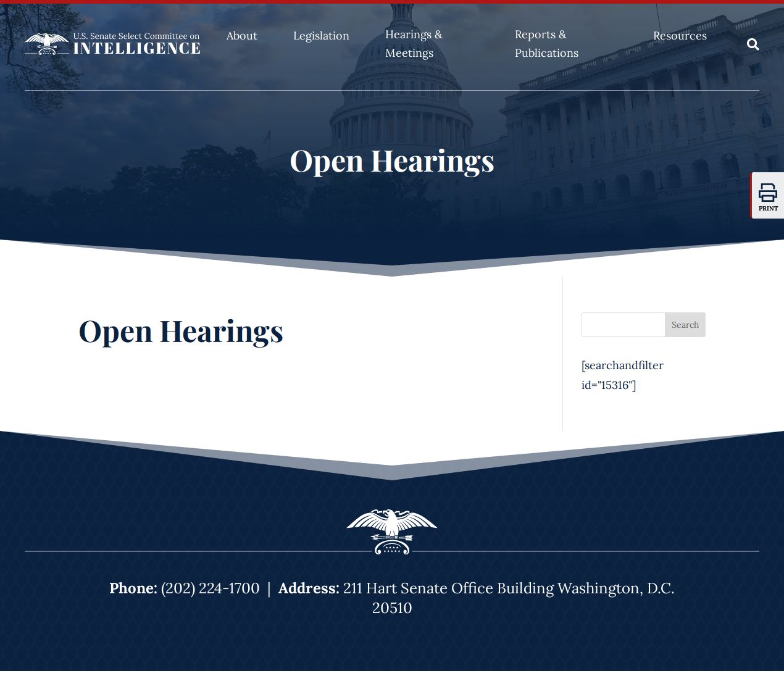Screen dimensions: 784x689
Task: Click the white eagle emblem in the footer
Action: tap(392, 531)
